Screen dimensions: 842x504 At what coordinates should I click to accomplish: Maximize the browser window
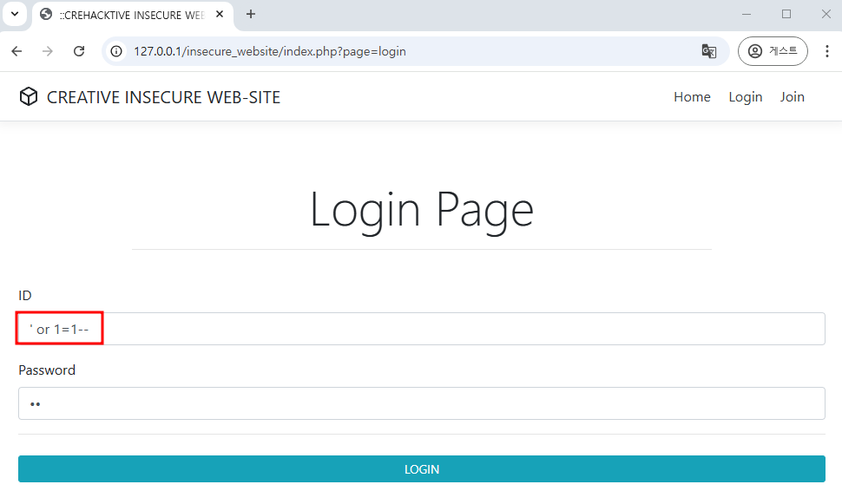point(786,14)
